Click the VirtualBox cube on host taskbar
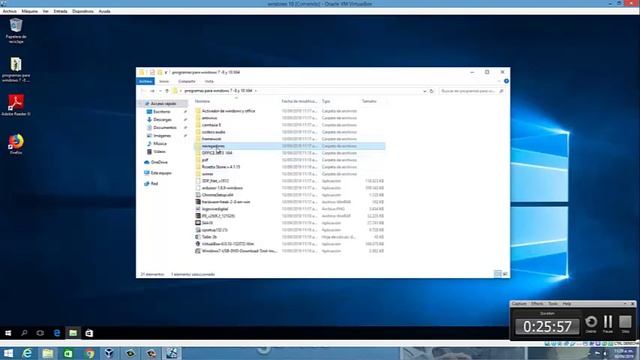Screen dimensions: 640x360 tap(109, 353)
